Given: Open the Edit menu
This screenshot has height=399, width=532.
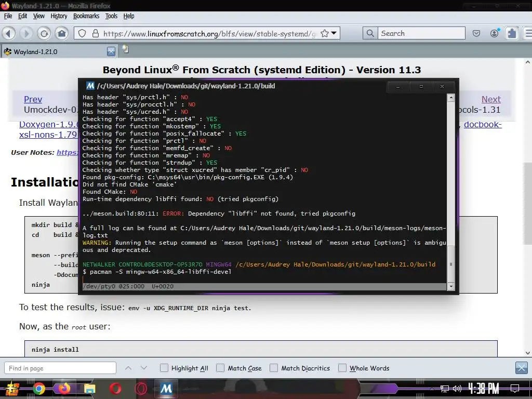Looking at the screenshot, I should coord(23,16).
